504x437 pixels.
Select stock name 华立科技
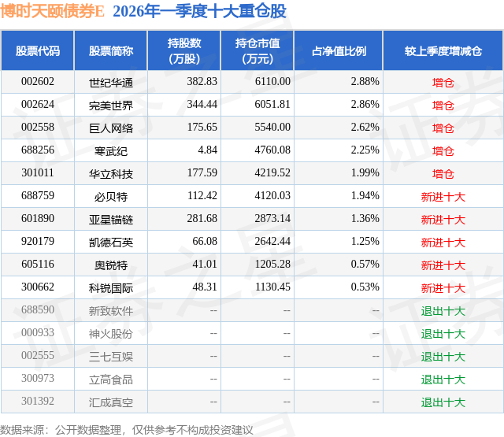[x=111, y=174]
